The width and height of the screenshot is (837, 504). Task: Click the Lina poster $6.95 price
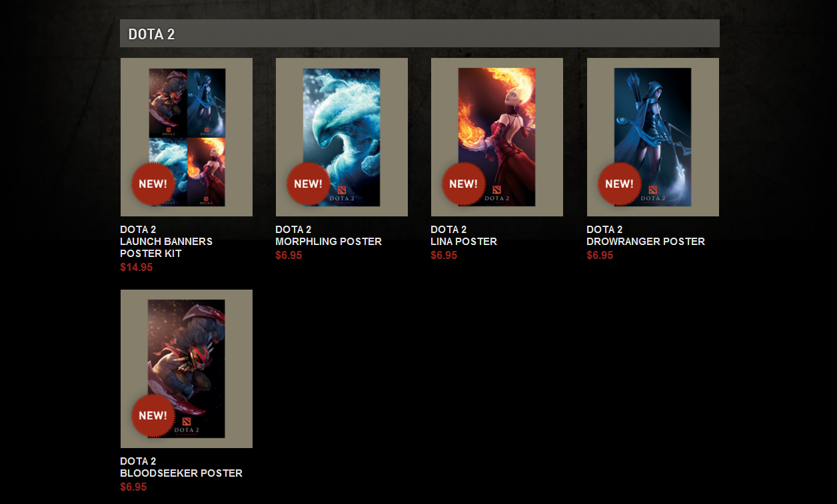[x=444, y=256]
